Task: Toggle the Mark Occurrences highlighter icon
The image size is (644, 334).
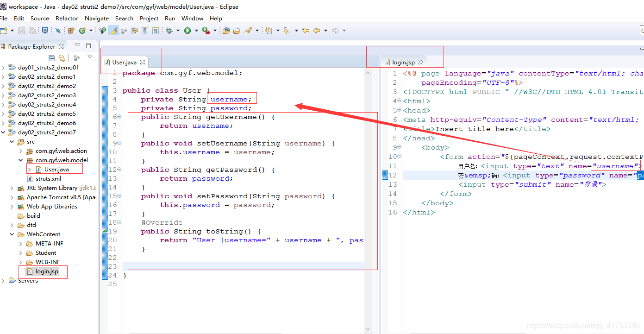Action: [113, 31]
